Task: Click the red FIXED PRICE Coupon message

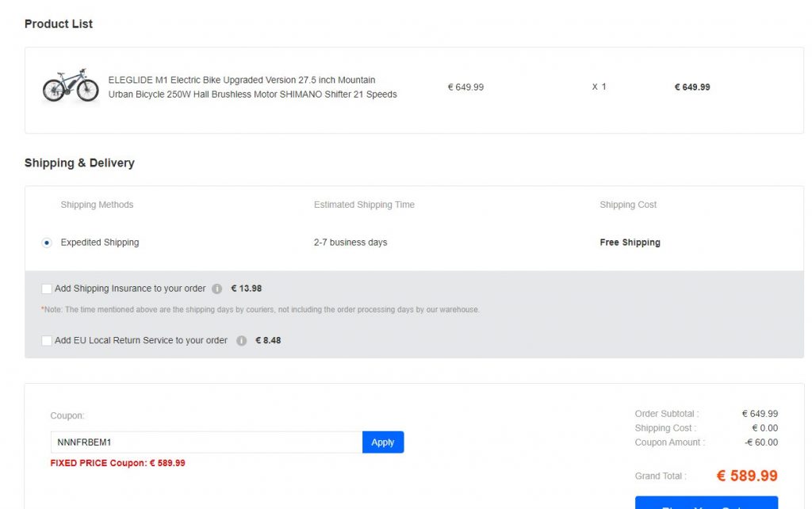Action: (x=117, y=463)
